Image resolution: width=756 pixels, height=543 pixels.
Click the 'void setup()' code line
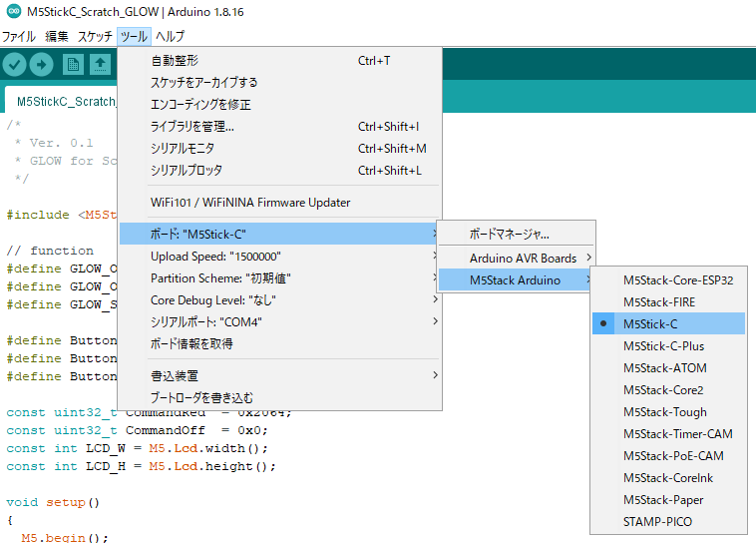[x=53, y=502]
